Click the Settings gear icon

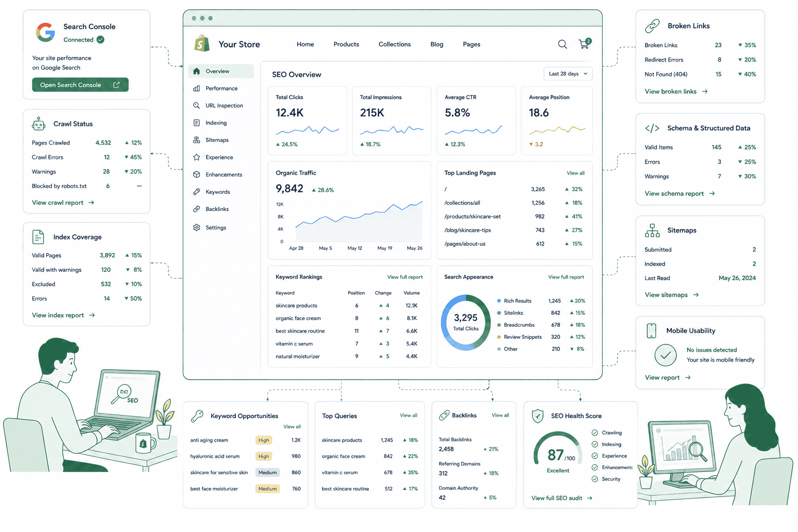point(196,228)
